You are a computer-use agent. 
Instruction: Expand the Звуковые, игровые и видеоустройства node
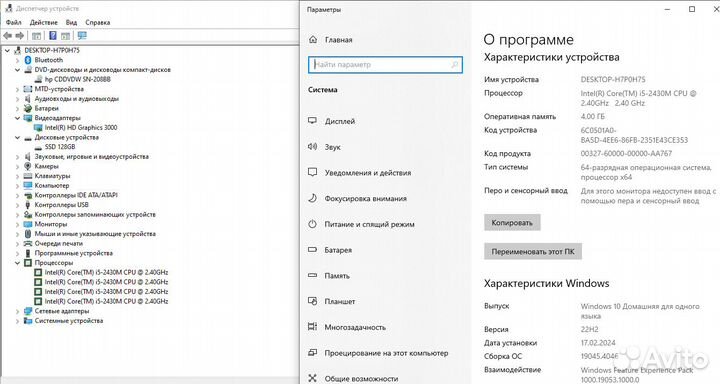[17, 157]
